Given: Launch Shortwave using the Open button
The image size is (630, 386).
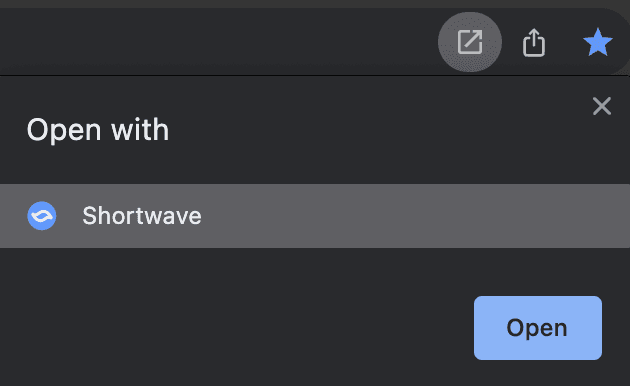Looking at the screenshot, I should [538, 328].
